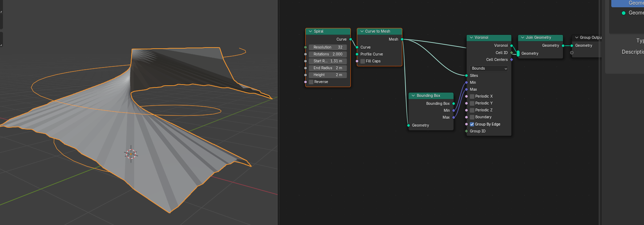
Task: Collapse the Voronoi node
Action: click(x=471, y=38)
